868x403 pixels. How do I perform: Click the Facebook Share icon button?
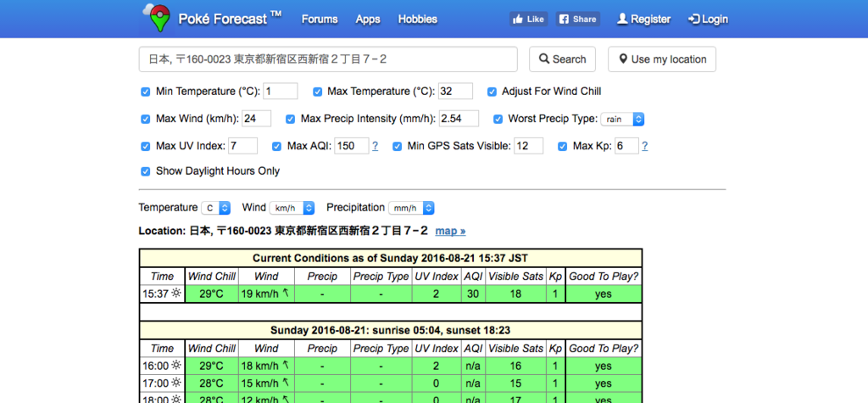click(578, 19)
